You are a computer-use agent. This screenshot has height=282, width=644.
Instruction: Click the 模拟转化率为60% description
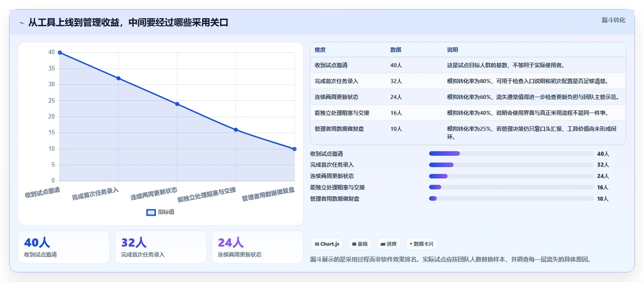click(x=533, y=97)
